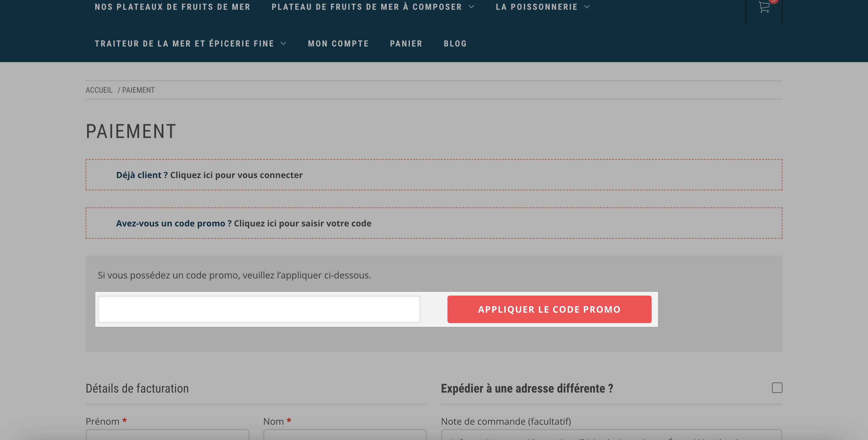Open the Panier menu item
Screen dimensions: 868x440
pyautogui.click(x=406, y=43)
